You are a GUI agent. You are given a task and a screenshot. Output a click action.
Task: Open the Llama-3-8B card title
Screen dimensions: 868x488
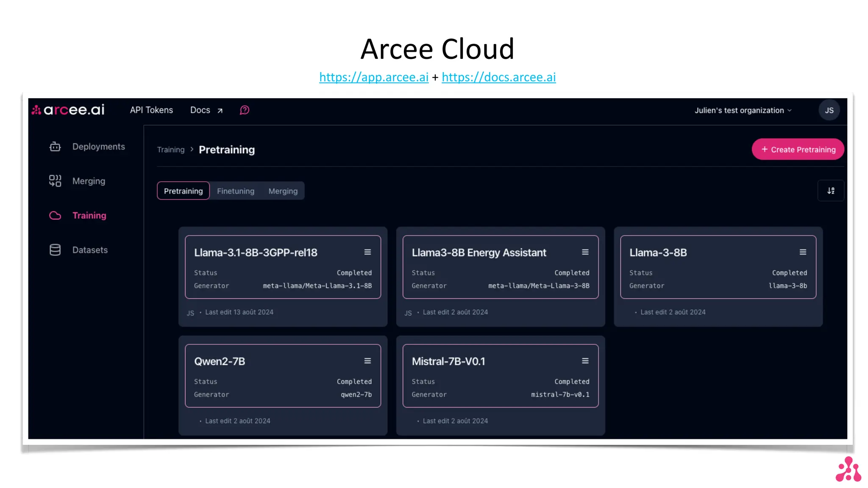click(x=658, y=252)
